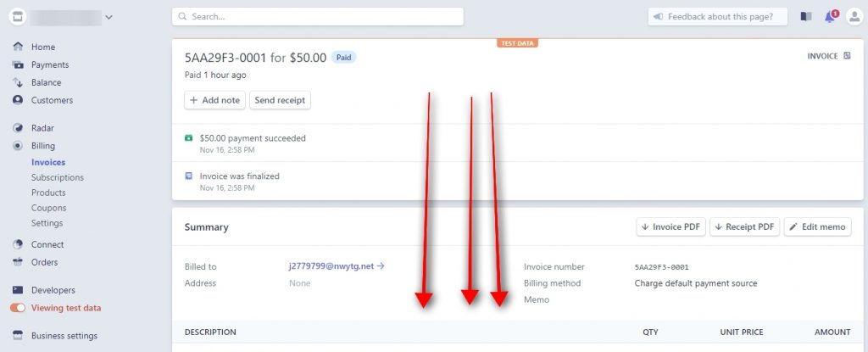
Task: Add a note to invoice
Action: [x=214, y=100]
